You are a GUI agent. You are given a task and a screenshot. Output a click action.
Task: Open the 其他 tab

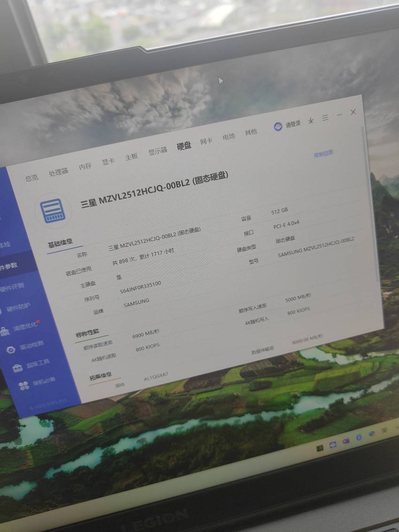251,132
